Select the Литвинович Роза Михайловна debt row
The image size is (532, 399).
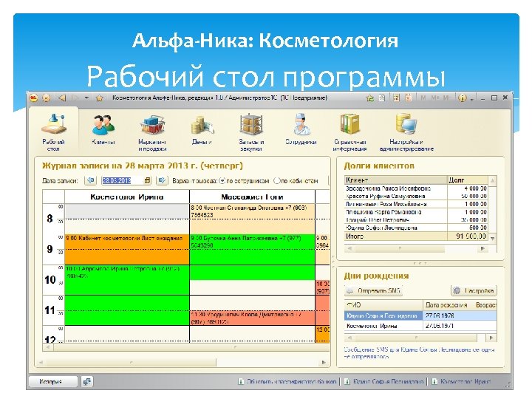(x=416, y=204)
